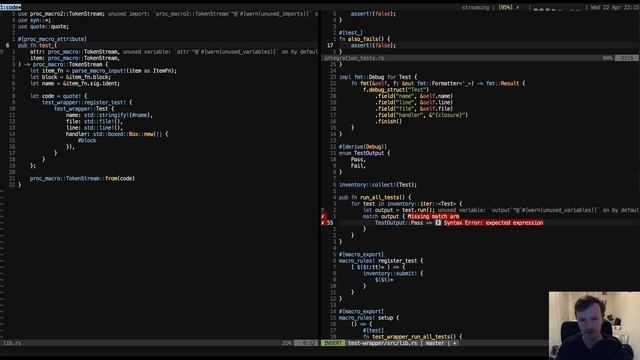
Task: Click 'lib.rs' filename in left status line
Action: point(12,343)
